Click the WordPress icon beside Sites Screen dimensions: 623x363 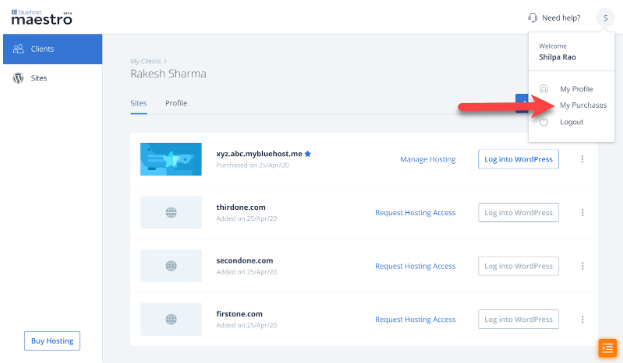click(18, 78)
